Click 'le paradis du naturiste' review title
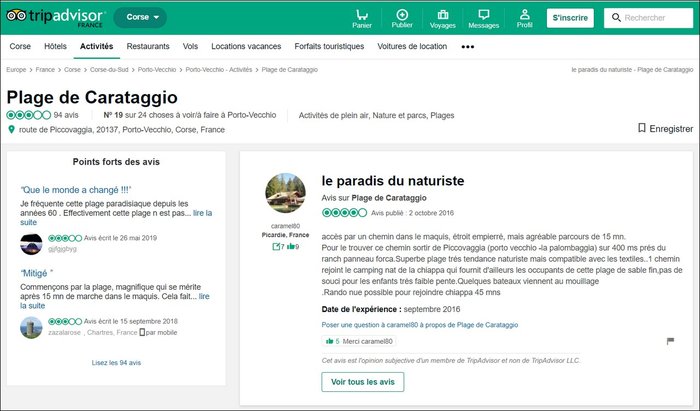Image resolution: width=700 pixels, height=411 pixels. pyautogui.click(x=393, y=181)
